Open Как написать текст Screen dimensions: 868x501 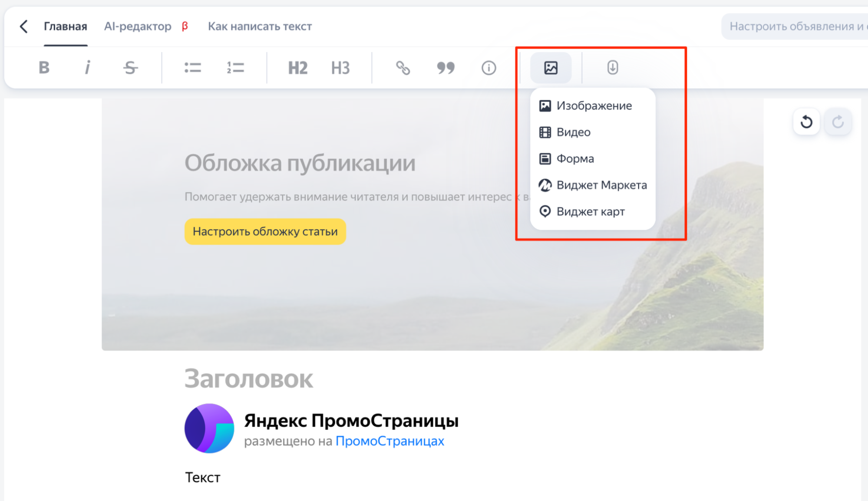259,26
